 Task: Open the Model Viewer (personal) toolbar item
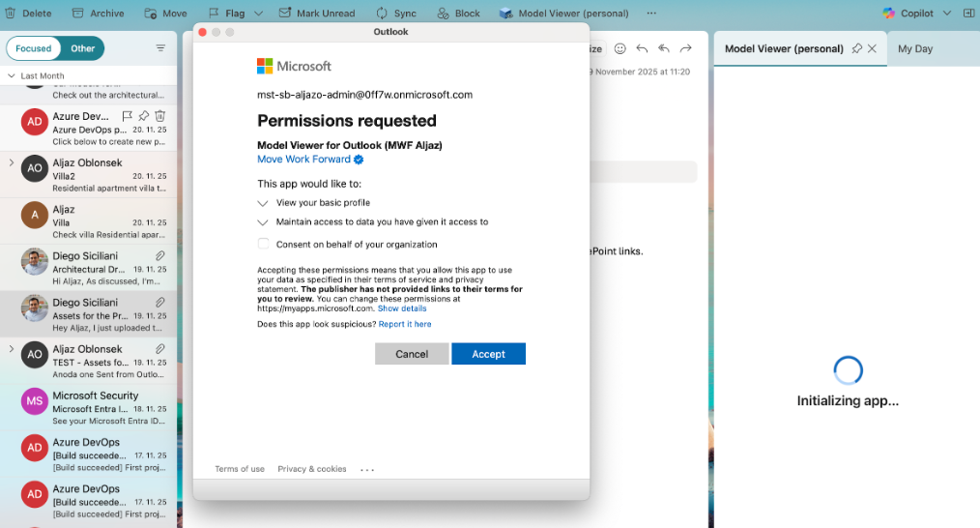click(x=562, y=14)
